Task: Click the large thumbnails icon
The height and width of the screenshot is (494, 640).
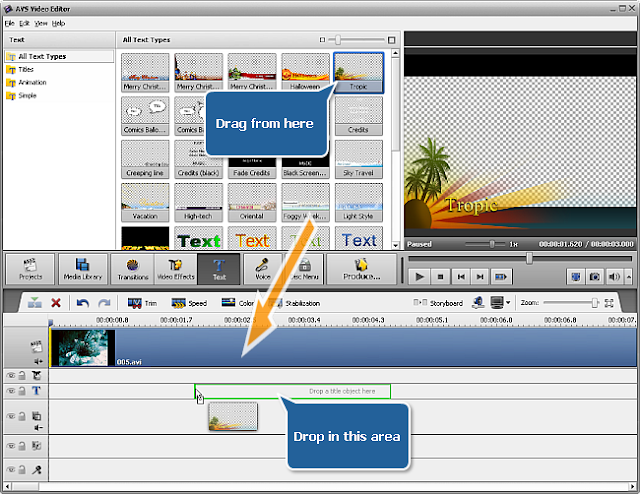Action: point(391,40)
